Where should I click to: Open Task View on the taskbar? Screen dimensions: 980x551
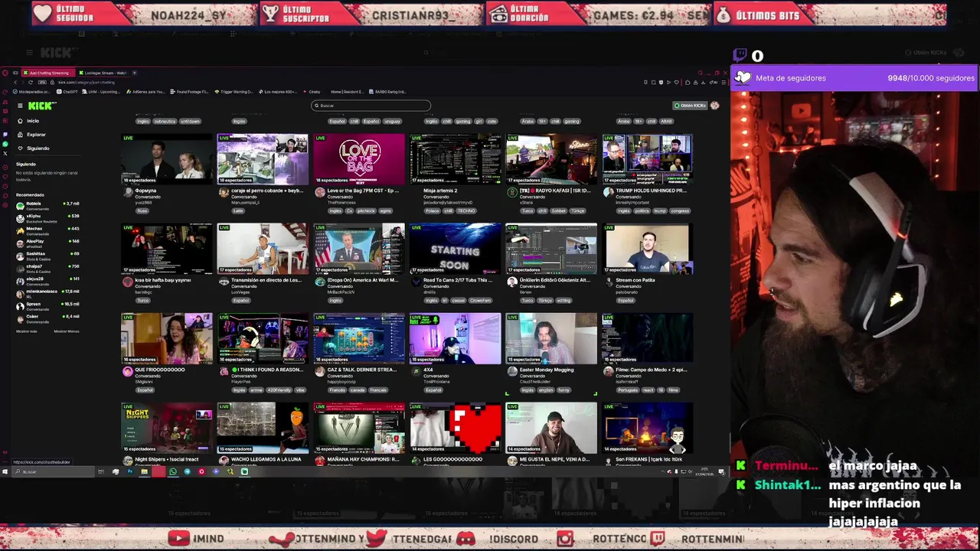click(x=101, y=471)
